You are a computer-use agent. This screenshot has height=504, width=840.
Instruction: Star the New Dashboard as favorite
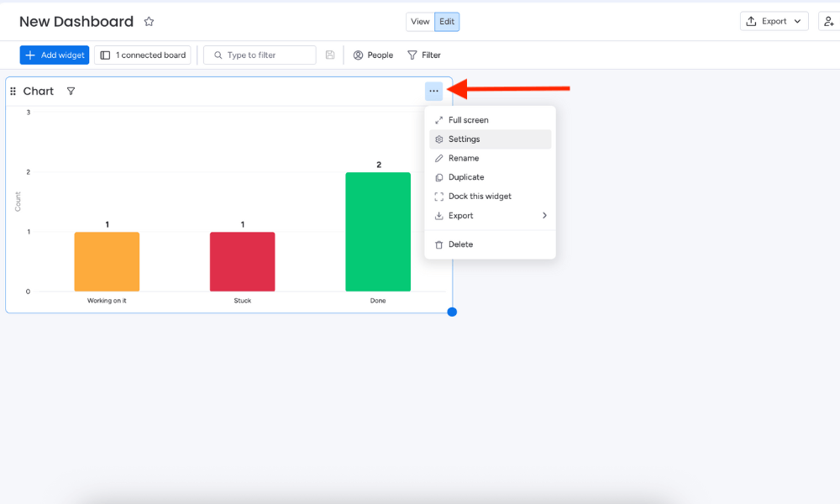click(x=149, y=22)
